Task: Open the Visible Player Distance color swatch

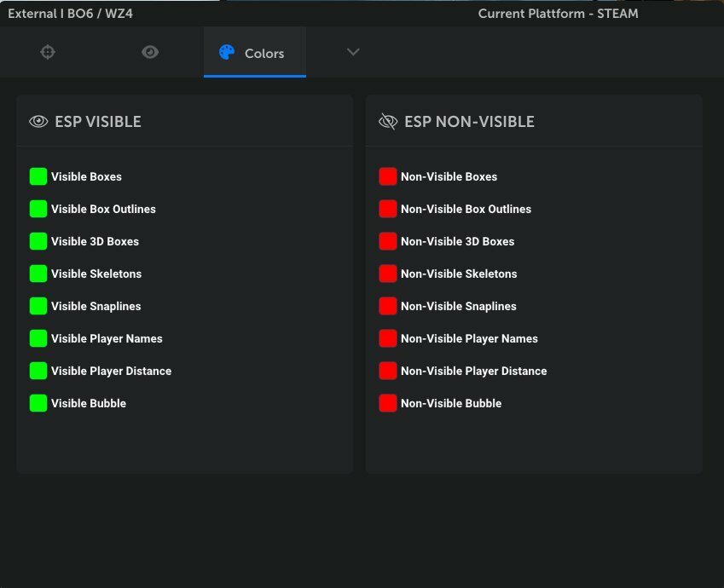Action: [x=38, y=371]
